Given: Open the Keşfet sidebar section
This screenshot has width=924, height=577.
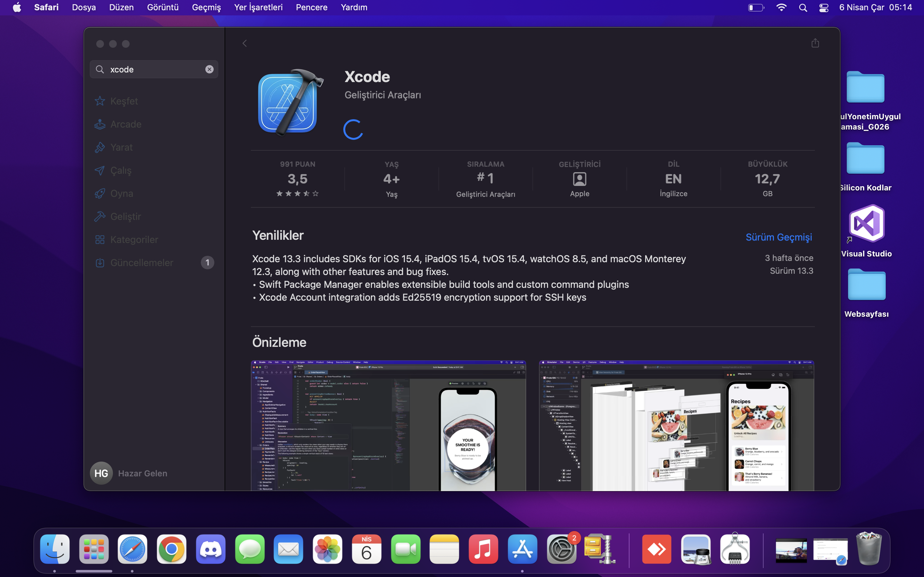Looking at the screenshot, I should [x=124, y=101].
